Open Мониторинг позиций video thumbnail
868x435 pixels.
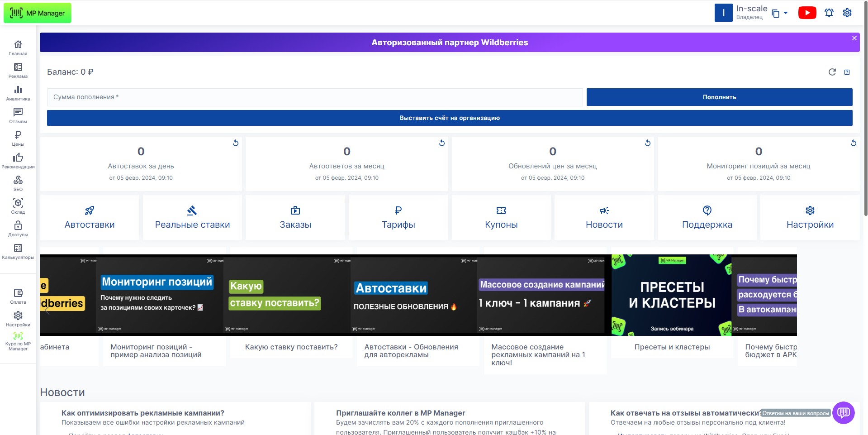(160, 295)
